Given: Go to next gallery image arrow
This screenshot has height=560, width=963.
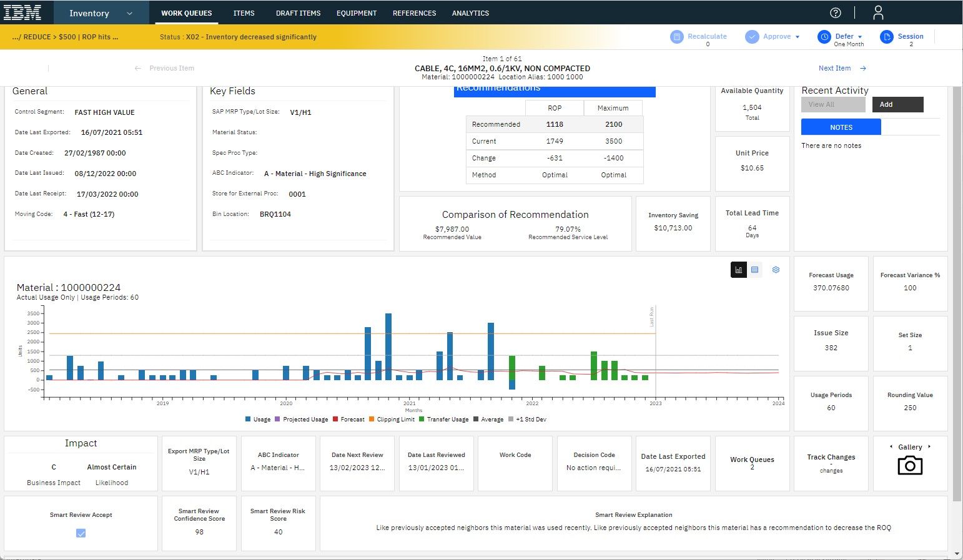Looking at the screenshot, I should point(929,446).
